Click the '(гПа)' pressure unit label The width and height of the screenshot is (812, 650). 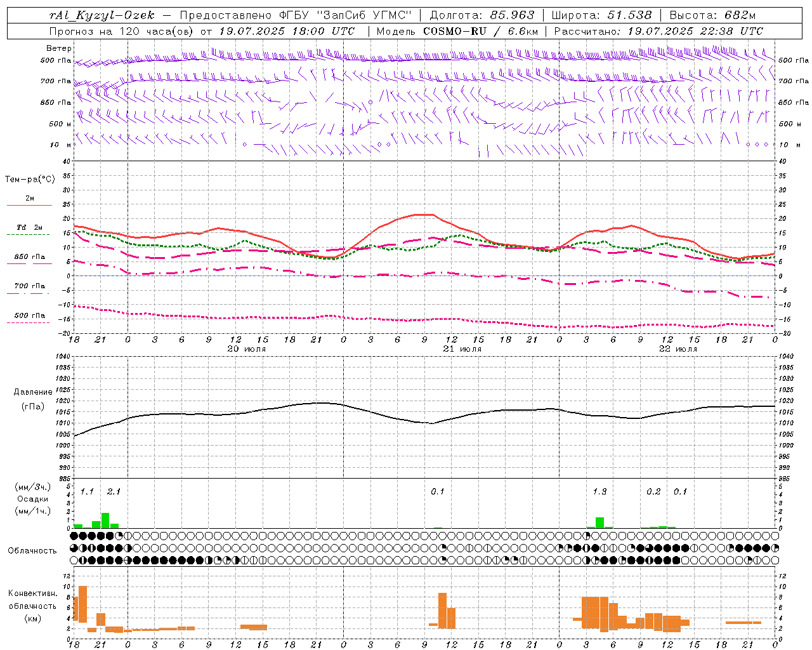point(33,406)
